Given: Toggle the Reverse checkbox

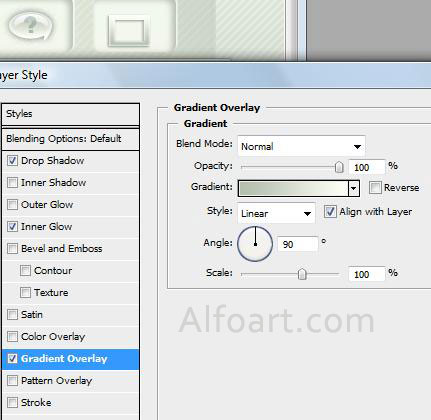Looking at the screenshot, I should pyautogui.click(x=375, y=188).
